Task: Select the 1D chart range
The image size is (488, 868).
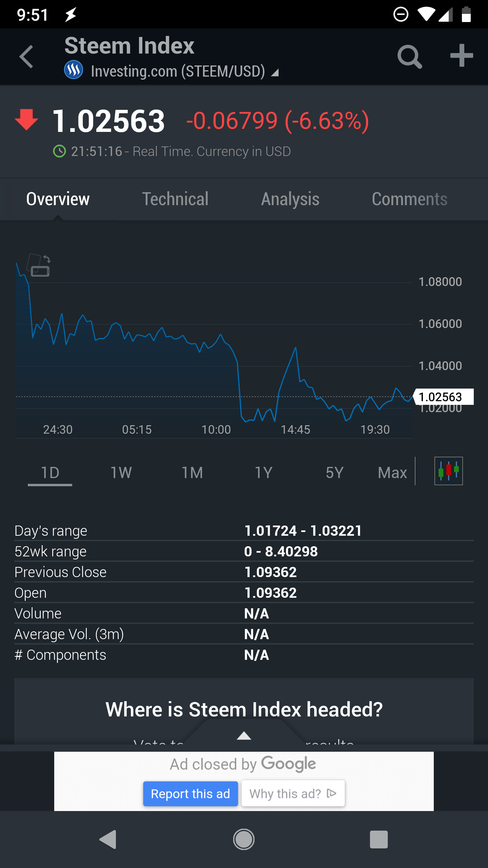Action: click(50, 473)
